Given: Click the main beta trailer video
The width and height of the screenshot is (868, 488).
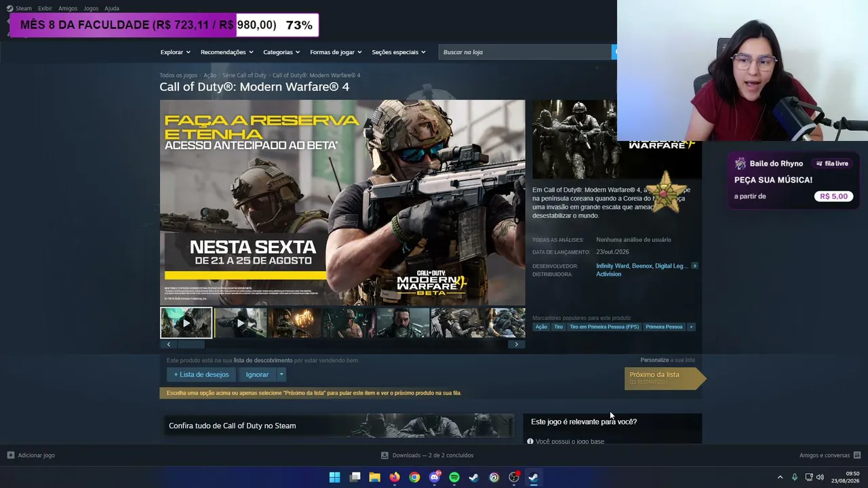Looking at the screenshot, I should point(342,203).
